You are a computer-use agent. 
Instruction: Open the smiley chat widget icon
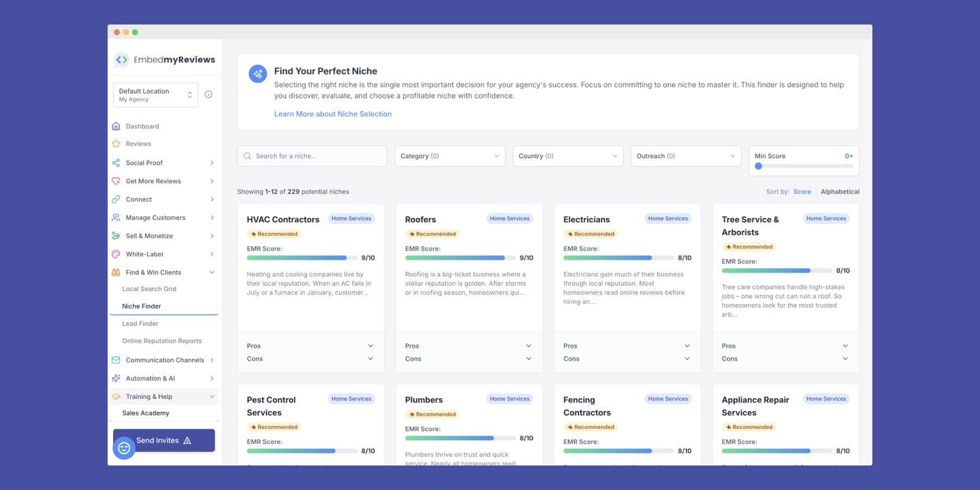point(124,448)
